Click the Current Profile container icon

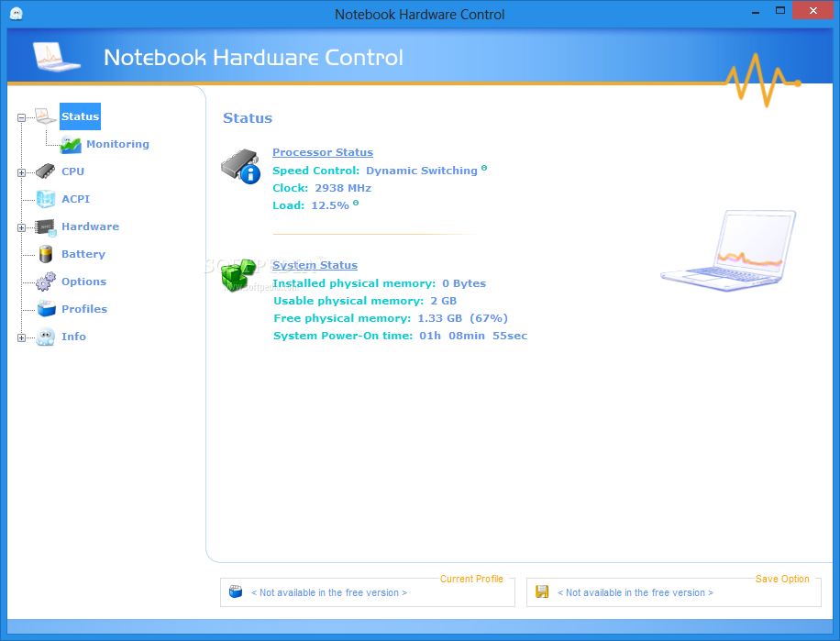click(x=236, y=591)
